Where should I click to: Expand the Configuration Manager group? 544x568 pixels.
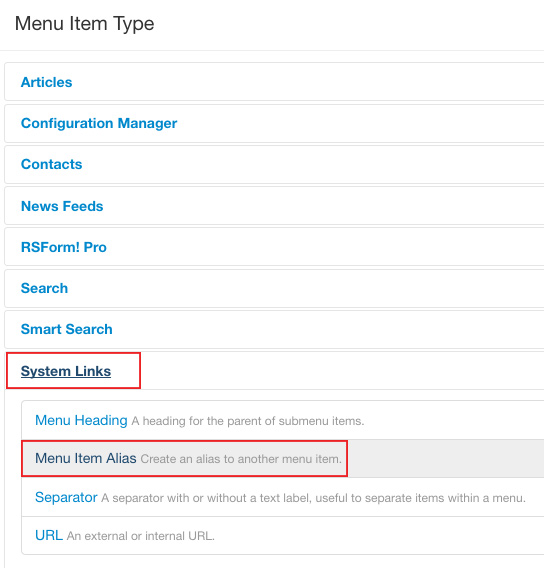click(99, 123)
